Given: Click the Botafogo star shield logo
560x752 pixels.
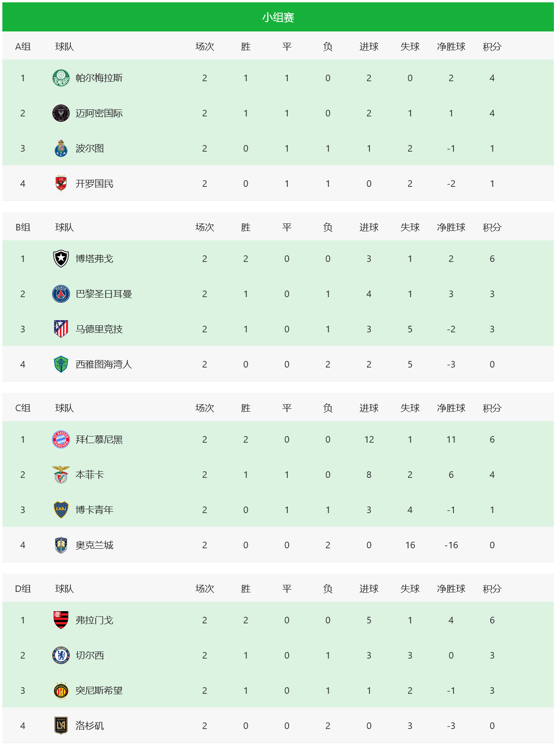Looking at the screenshot, I should tap(61, 259).
